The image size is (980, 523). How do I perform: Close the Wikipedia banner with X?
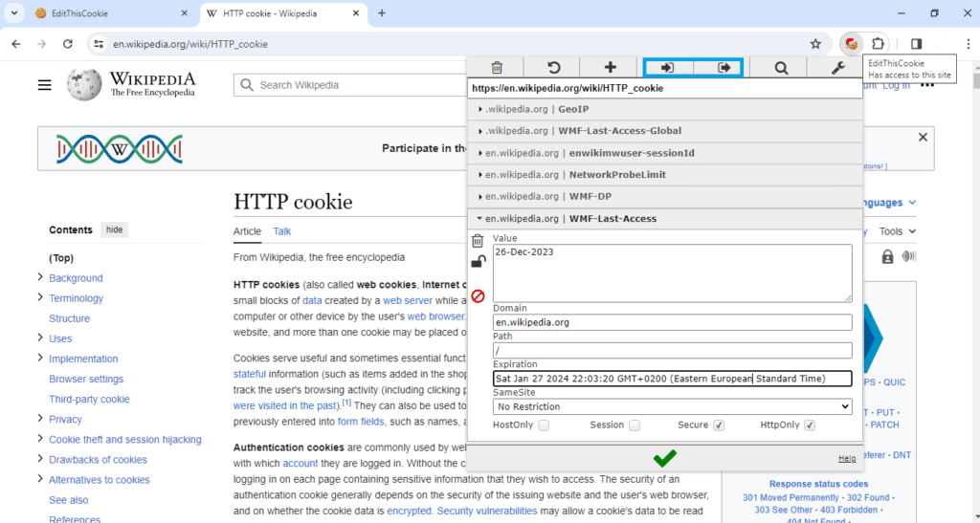(x=923, y=138)
